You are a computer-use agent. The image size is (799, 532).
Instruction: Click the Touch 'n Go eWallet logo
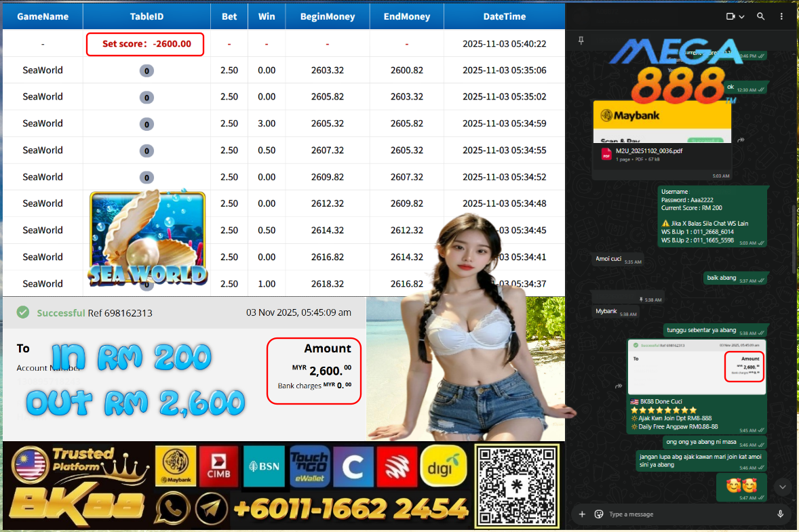tap(310, 466)
